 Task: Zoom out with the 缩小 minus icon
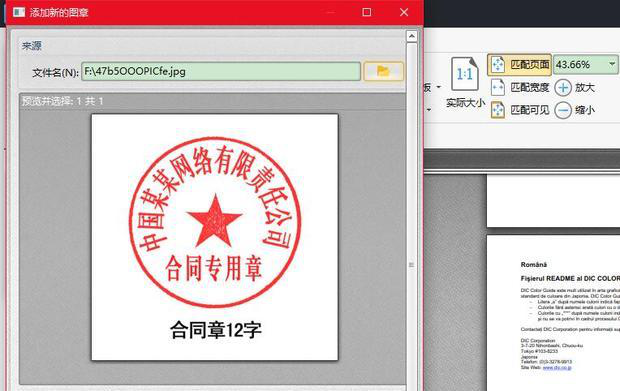[563, 110]
